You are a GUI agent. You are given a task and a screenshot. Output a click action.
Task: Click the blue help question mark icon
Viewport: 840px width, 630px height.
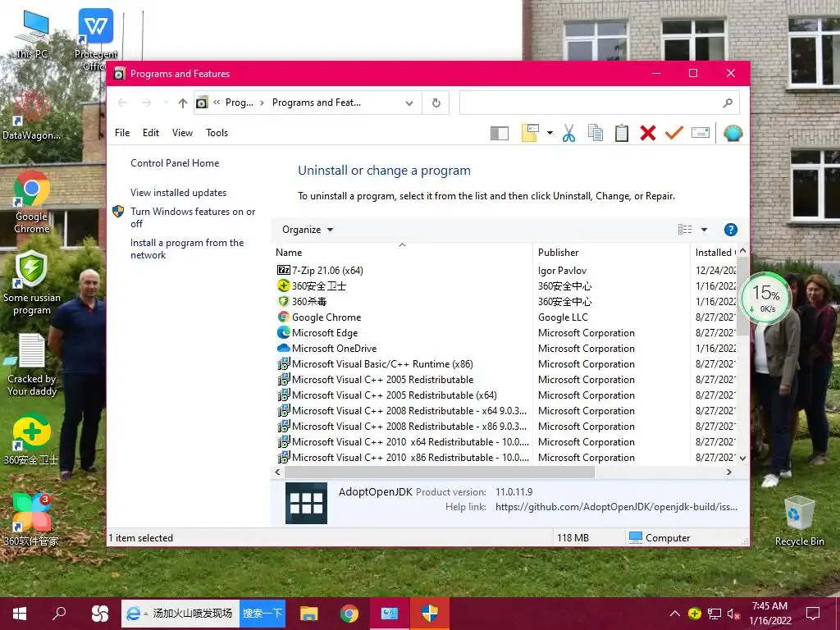[730, 230]
